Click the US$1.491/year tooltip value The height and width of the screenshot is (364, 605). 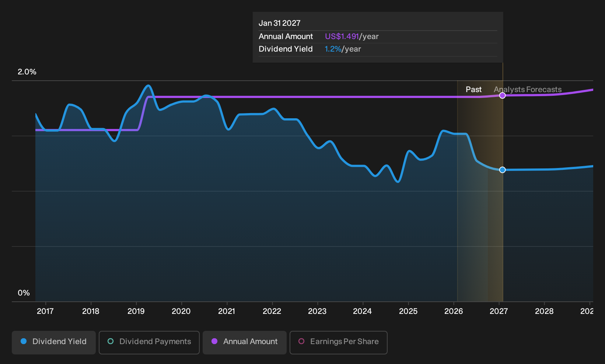pyautogui.click(x=352, y=36)
